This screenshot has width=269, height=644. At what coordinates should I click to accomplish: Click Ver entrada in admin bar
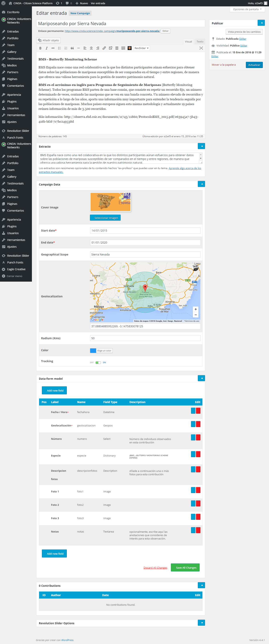click(98, 3)
